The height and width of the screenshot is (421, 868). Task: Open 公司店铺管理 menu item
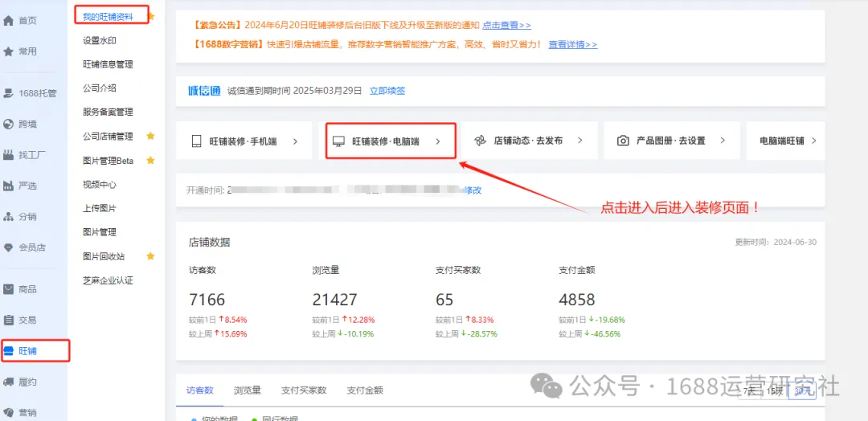(108, 136)
